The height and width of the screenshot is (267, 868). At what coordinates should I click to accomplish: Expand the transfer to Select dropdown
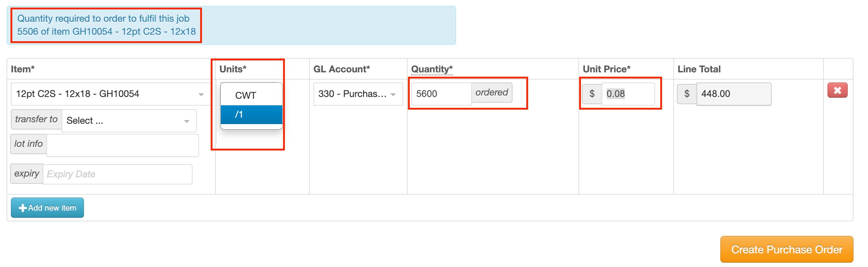[x=129, y=121]
